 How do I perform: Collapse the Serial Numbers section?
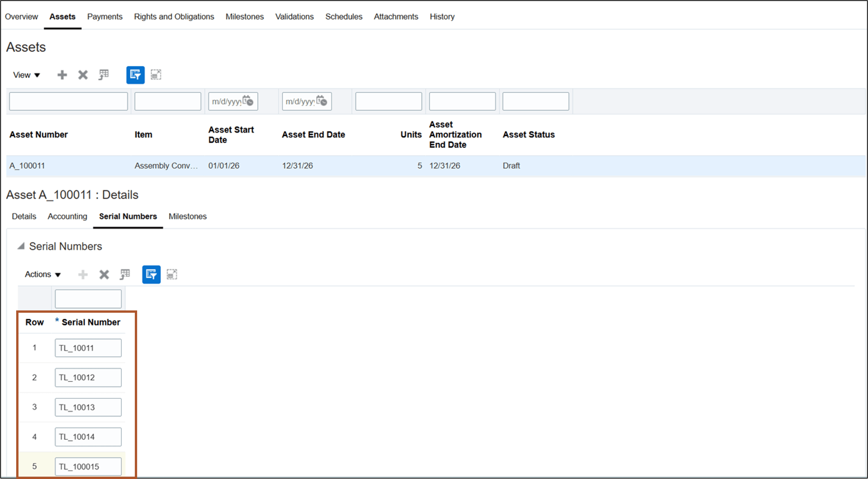click(21, 246)
